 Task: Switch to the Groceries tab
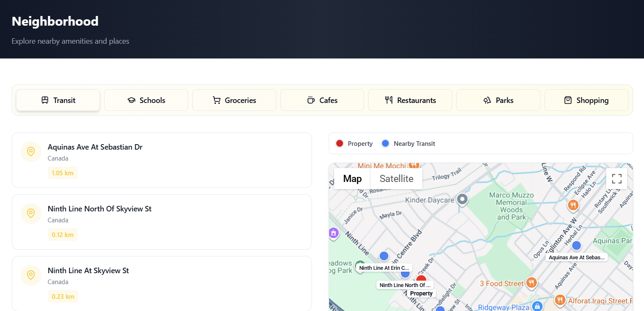(234, 100)
